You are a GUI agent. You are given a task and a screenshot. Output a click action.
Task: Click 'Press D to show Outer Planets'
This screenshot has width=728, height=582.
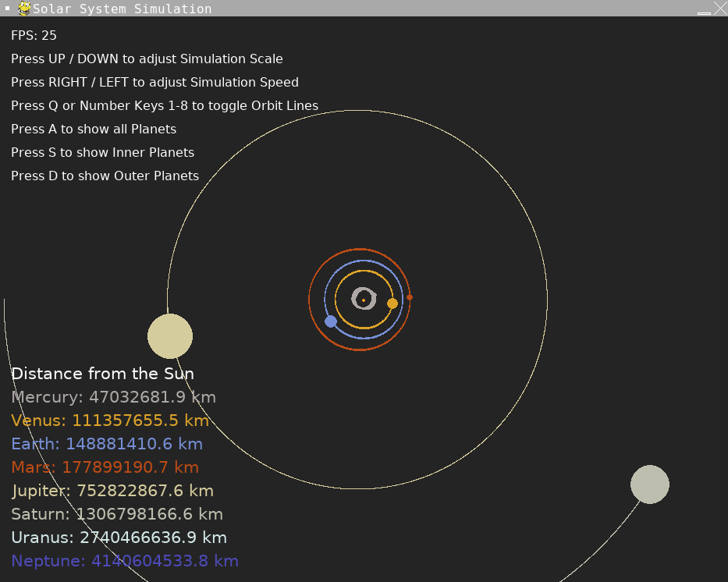tap(105, 176)
